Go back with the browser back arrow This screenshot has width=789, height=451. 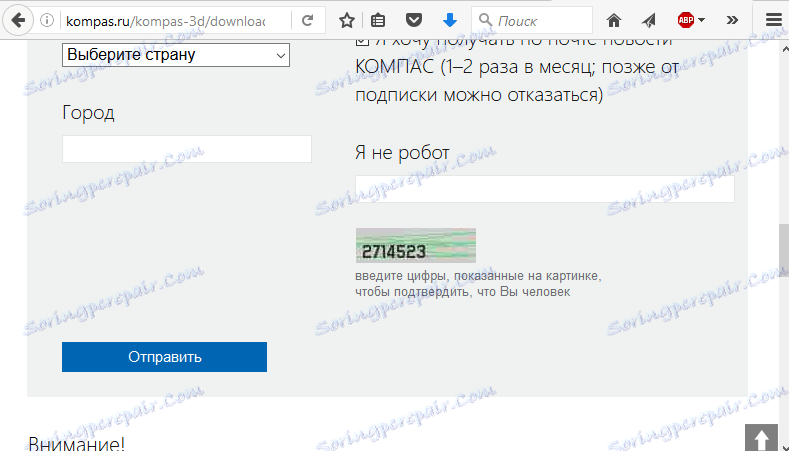18,21
